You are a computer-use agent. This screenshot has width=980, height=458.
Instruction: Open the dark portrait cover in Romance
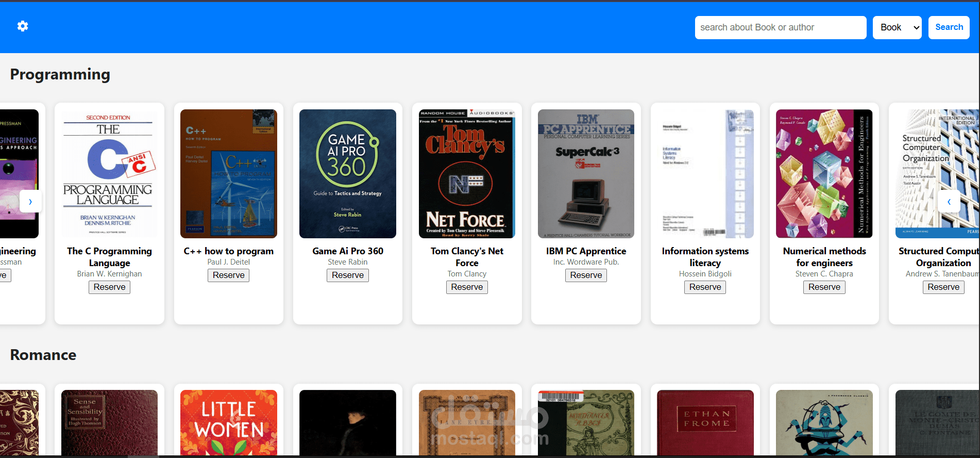tap(348, 423)
